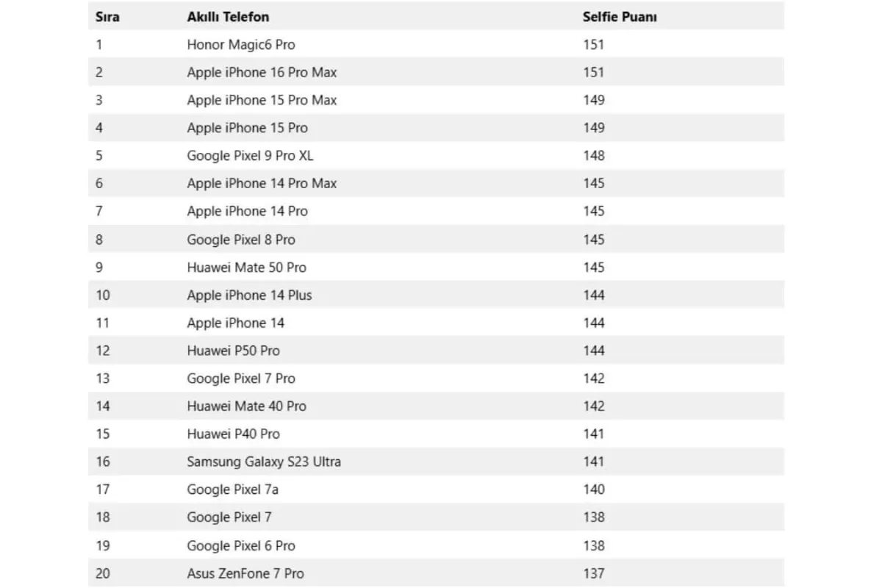
Task: Click Huawei Mate 40 Pro text
Action: [x=246, y=406]
